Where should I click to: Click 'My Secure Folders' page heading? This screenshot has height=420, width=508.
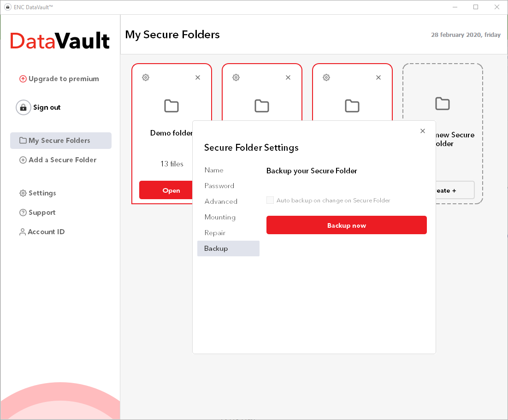[x=172, y=35]
